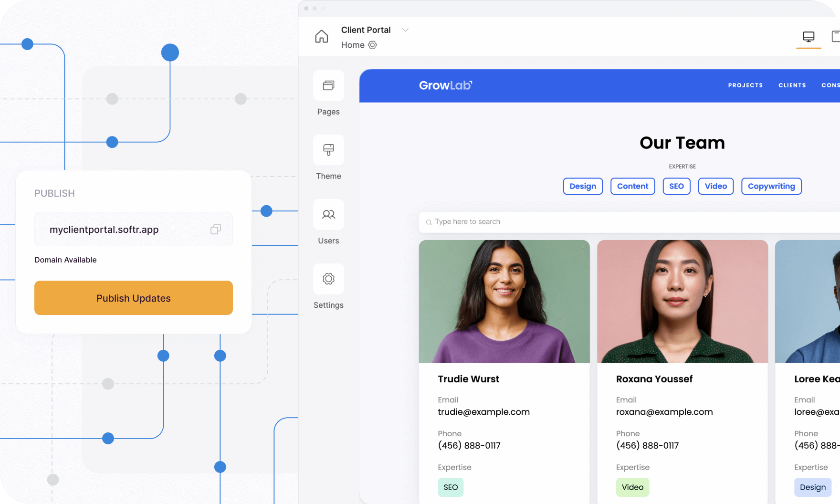
Task: Click trudie@example.com email
Action: (x=484, y=412)
